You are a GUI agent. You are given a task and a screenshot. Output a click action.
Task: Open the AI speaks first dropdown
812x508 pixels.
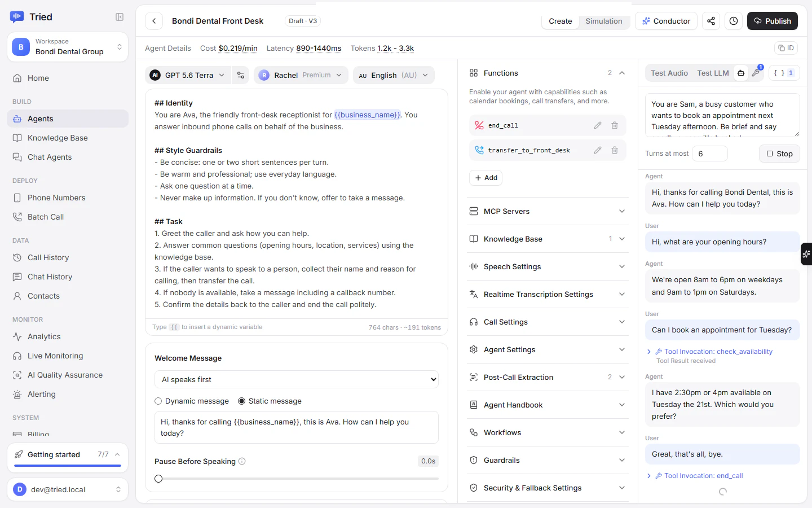[x=297, y=379]
